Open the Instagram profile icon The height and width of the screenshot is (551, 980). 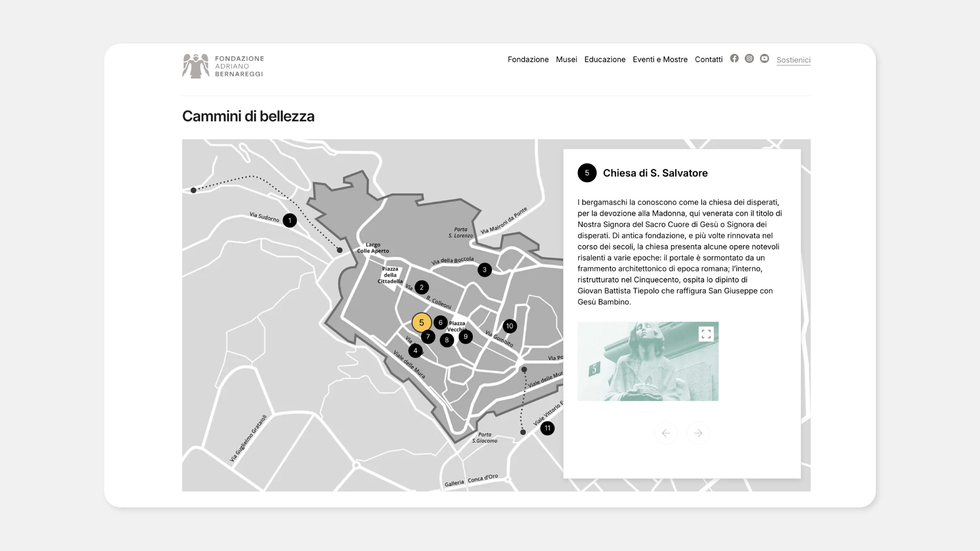point(749,59)
